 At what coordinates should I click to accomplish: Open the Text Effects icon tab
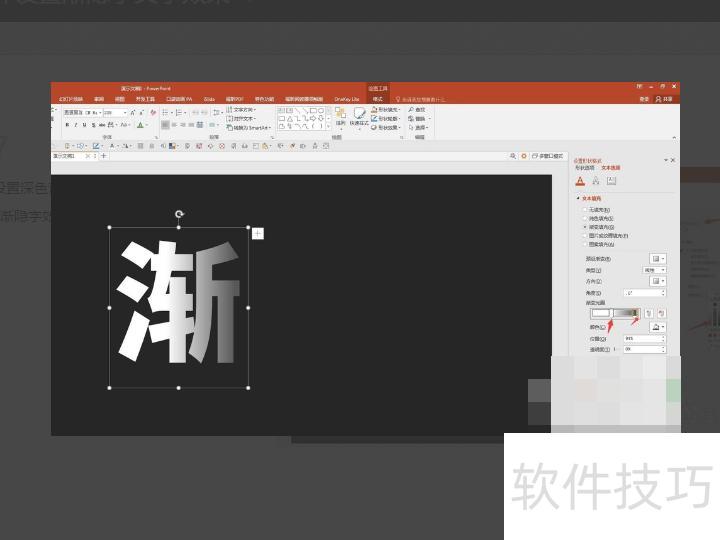pyautogui.click(x=595, y=181)
